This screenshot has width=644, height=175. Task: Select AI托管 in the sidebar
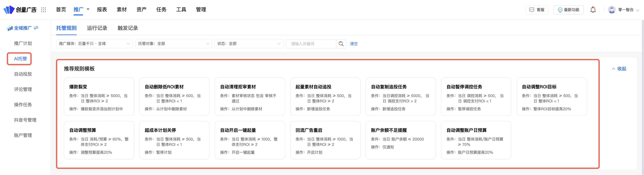tap(20, 59)
